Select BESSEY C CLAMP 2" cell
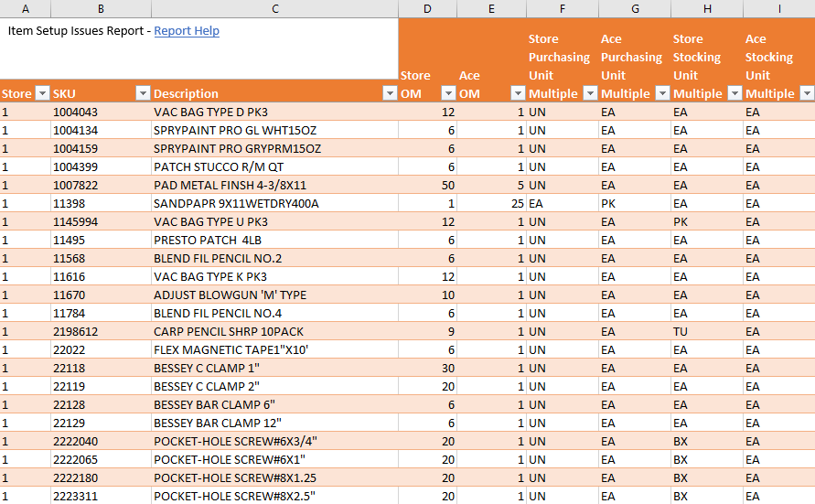This screenshot has height=504, width=815. point(275,386)
